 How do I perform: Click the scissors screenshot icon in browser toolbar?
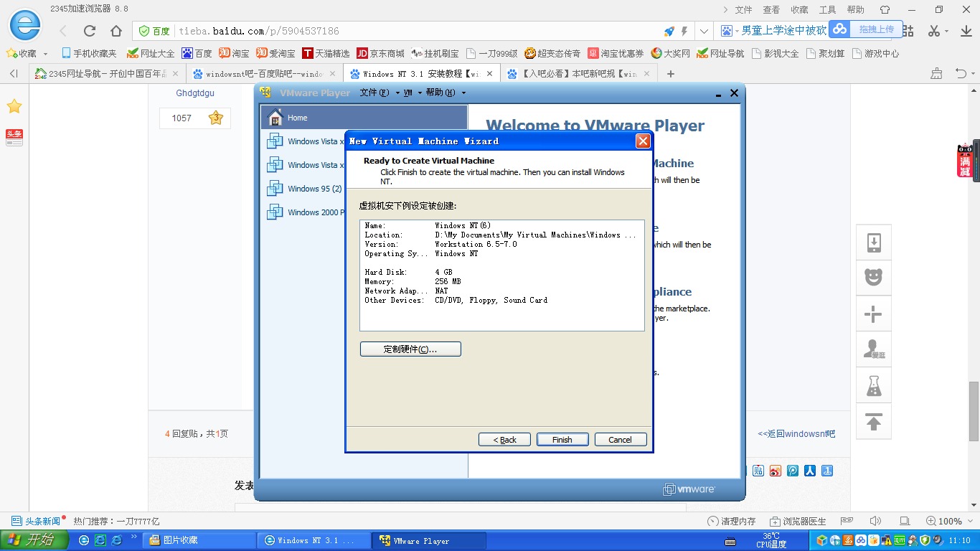933,31
